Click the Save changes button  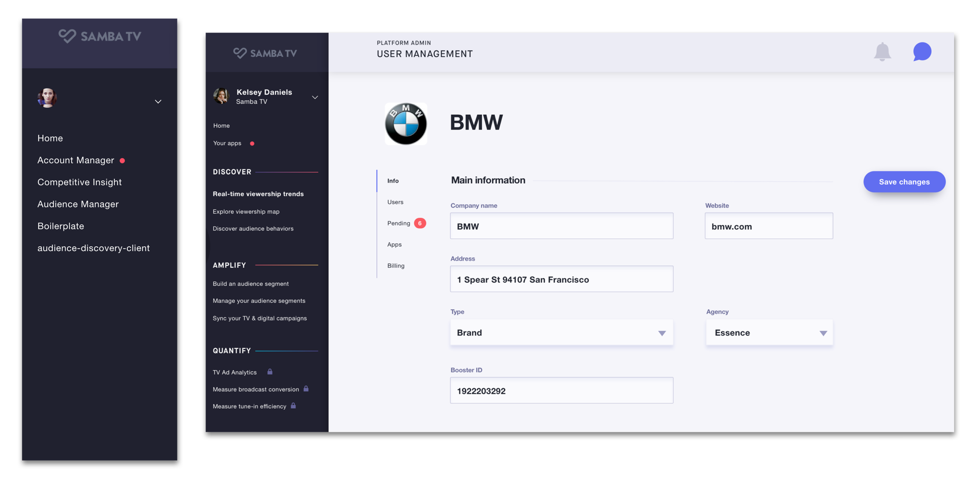pos(904,182)
